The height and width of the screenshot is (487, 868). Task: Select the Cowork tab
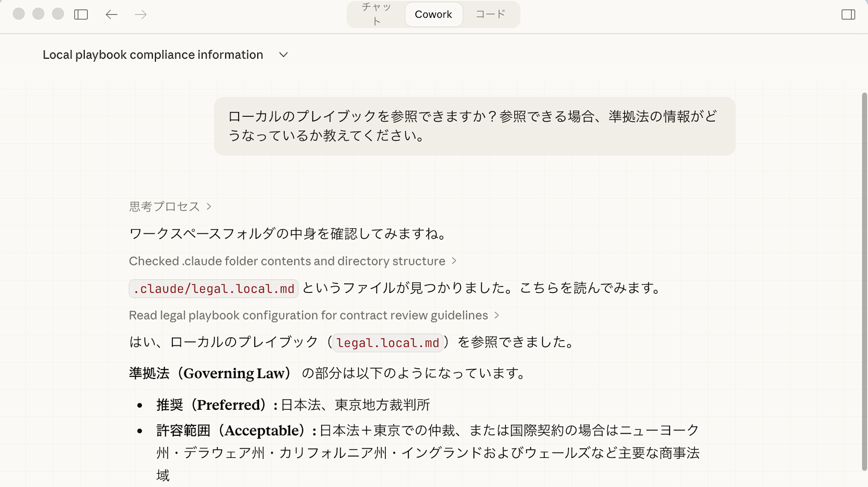[433, 14]
